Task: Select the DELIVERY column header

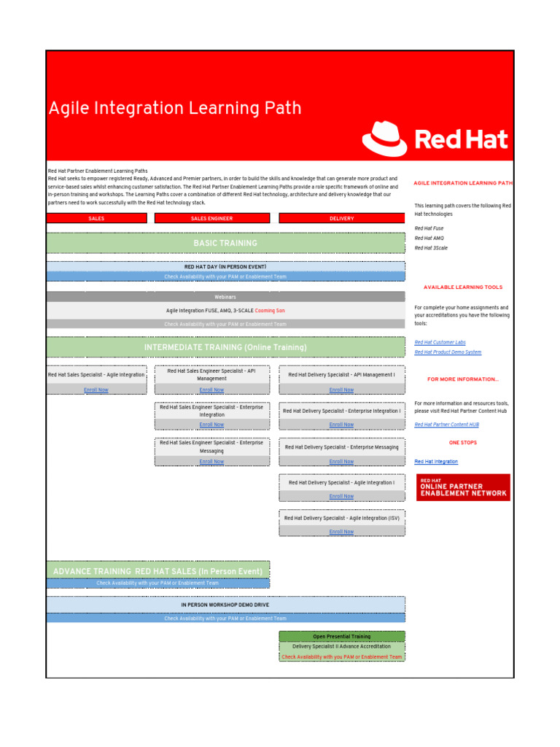Action: click(x=342, y=218)
